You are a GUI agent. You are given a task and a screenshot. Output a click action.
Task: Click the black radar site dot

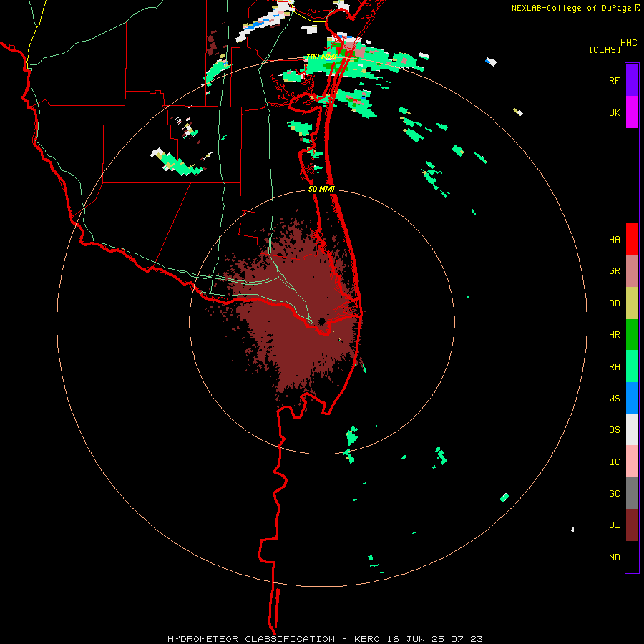pos(321,321)
